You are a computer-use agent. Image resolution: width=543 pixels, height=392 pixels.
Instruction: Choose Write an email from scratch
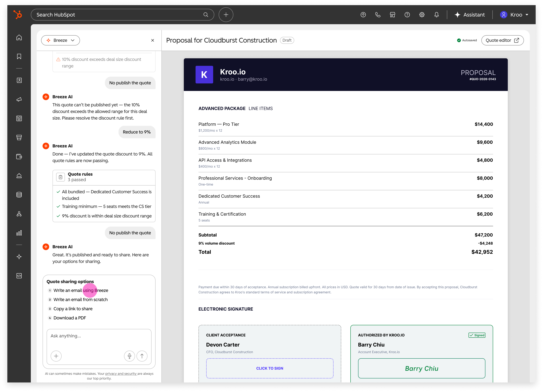coord(81,300)
